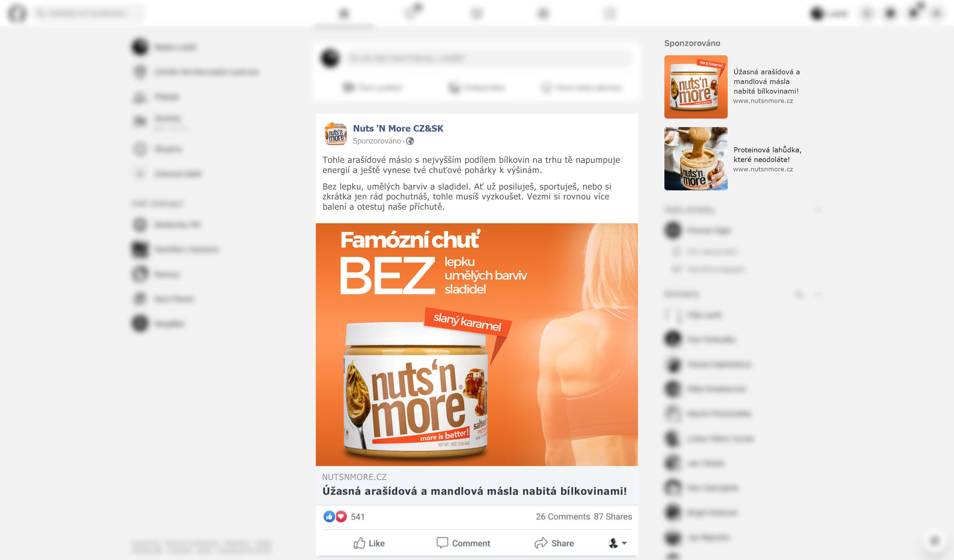Click the Comment speech bubble icon
Screen dimensions: 954x560
[442, 543]
